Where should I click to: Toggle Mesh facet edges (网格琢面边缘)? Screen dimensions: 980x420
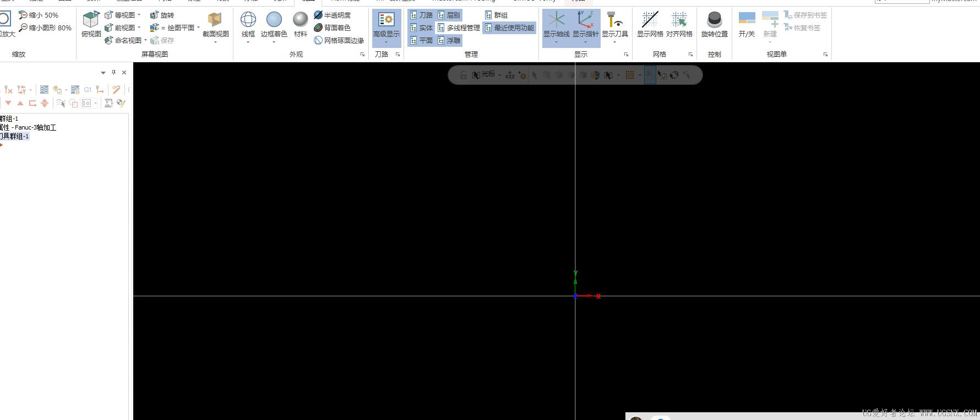339,40
